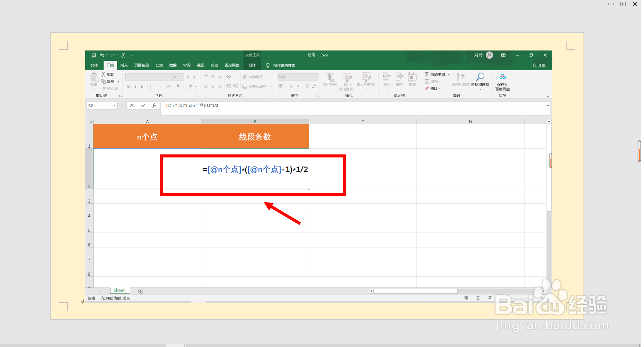Toggle align text right
Viewport: 644px width, 347px height.
pos(219,86)
